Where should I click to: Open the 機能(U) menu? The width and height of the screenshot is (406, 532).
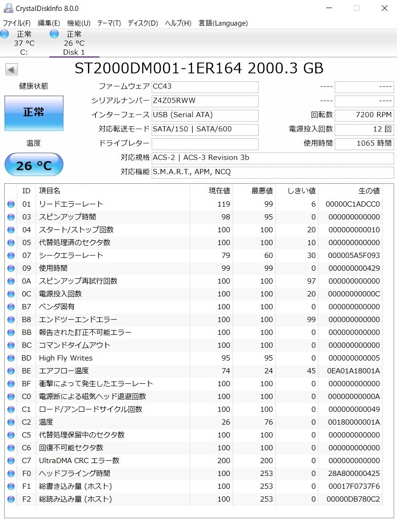pyautogui.click(x=79, y=23)
